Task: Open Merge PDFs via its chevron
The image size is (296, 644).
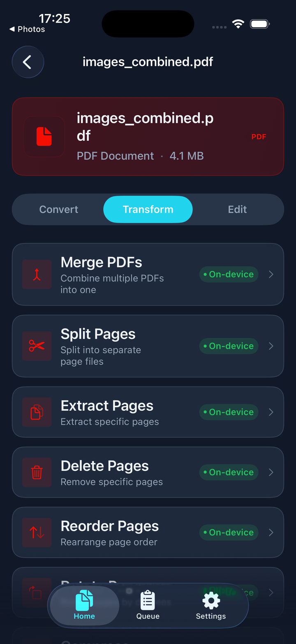Action: coord(271,274)
